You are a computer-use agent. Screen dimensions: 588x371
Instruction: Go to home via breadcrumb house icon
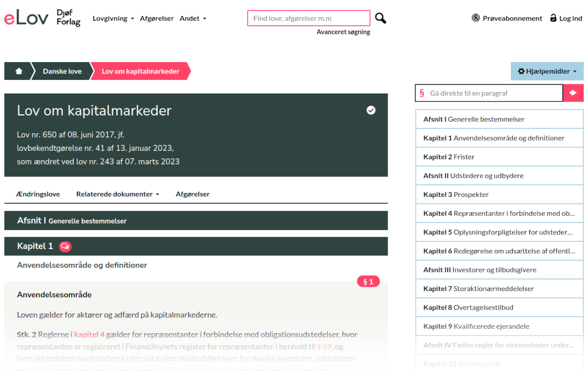(x=19, y=71)
